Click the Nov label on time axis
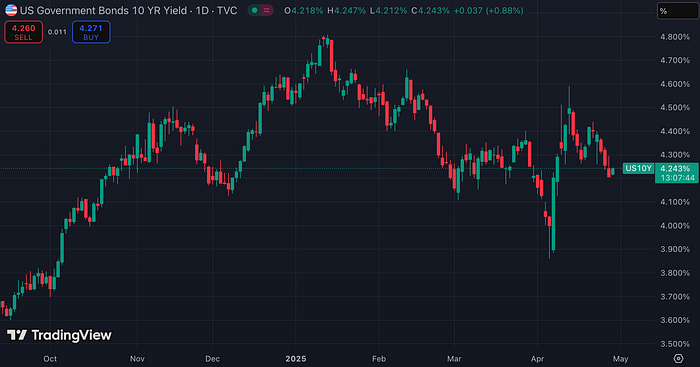The width and height of the screenshot is (700, 367). tap(137, 359)
